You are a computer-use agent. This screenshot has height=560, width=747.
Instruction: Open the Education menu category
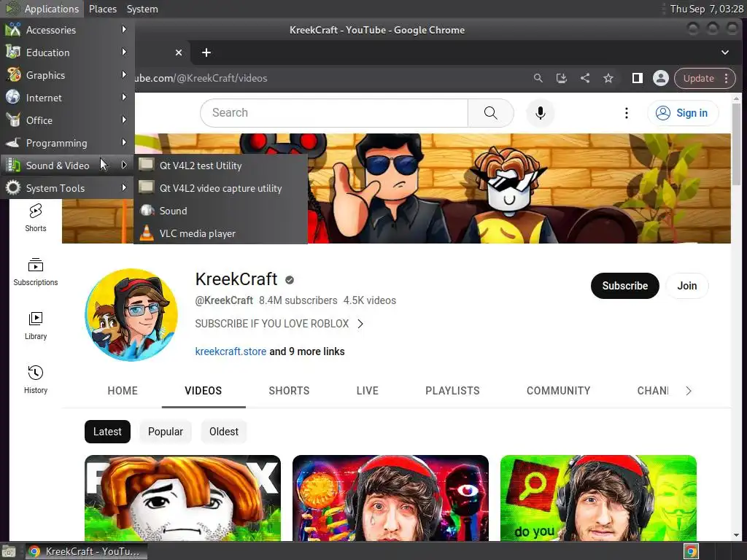point(67,52)
